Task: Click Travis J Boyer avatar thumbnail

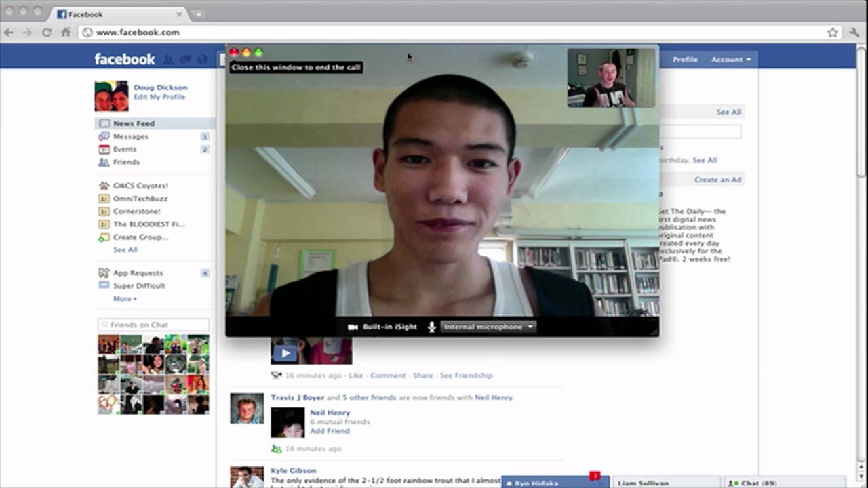Action: [x=247, y=409]
